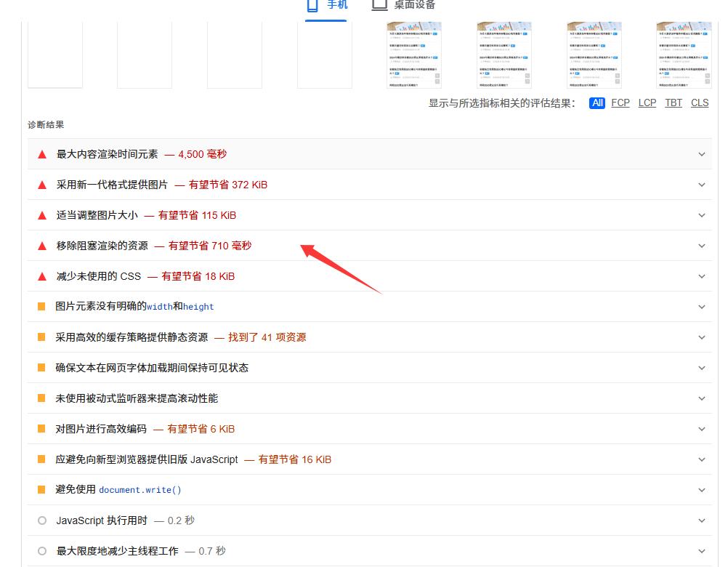The image size is (728, 567).
Task: Click the desktop device monitor icon
Action: [x=379, y=5]
